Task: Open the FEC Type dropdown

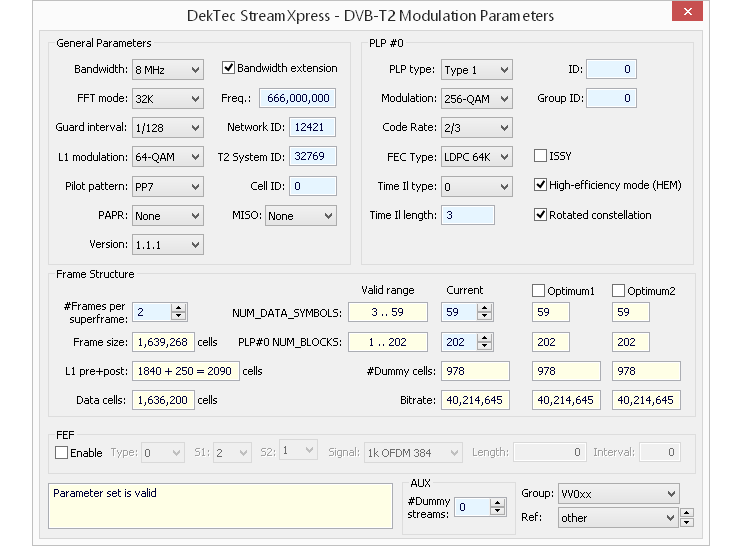Action: 477,157
